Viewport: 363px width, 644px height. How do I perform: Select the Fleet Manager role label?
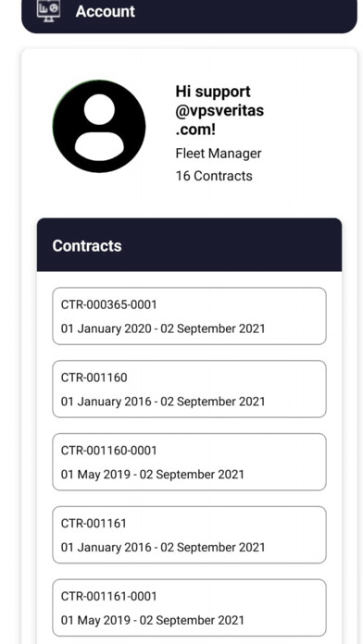219,154
